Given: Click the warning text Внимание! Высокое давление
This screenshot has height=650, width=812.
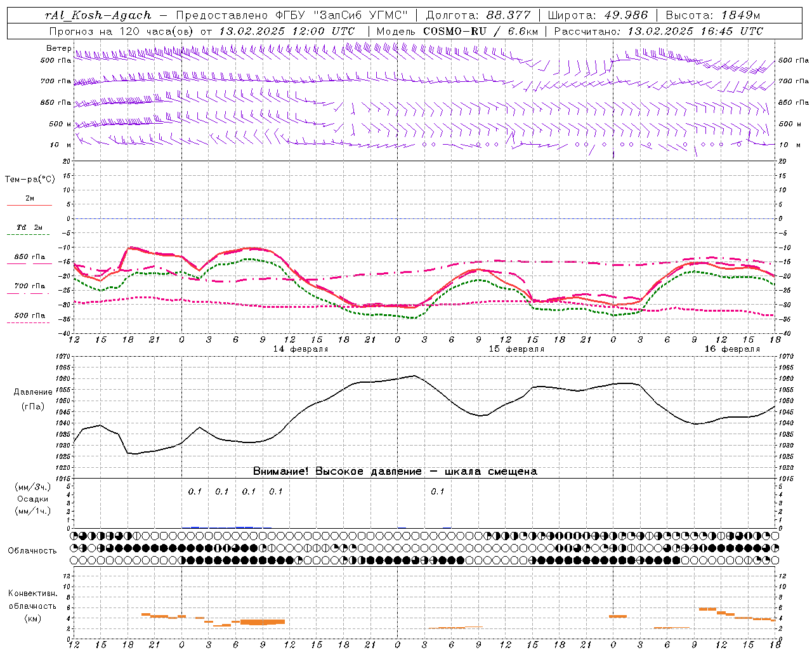Looking at the screenshot, I should (337, 472).
